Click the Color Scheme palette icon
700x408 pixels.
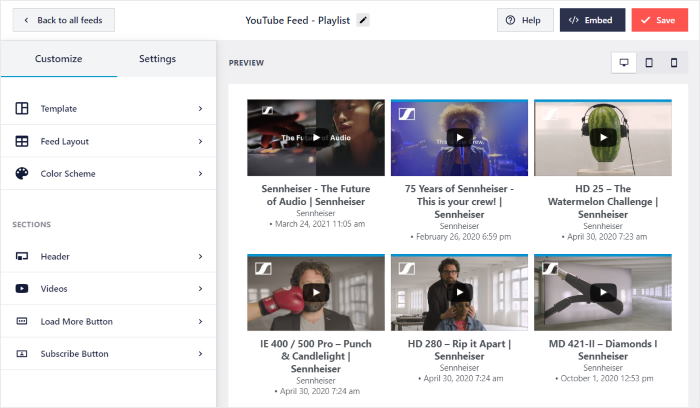click(x=22, y=173)
